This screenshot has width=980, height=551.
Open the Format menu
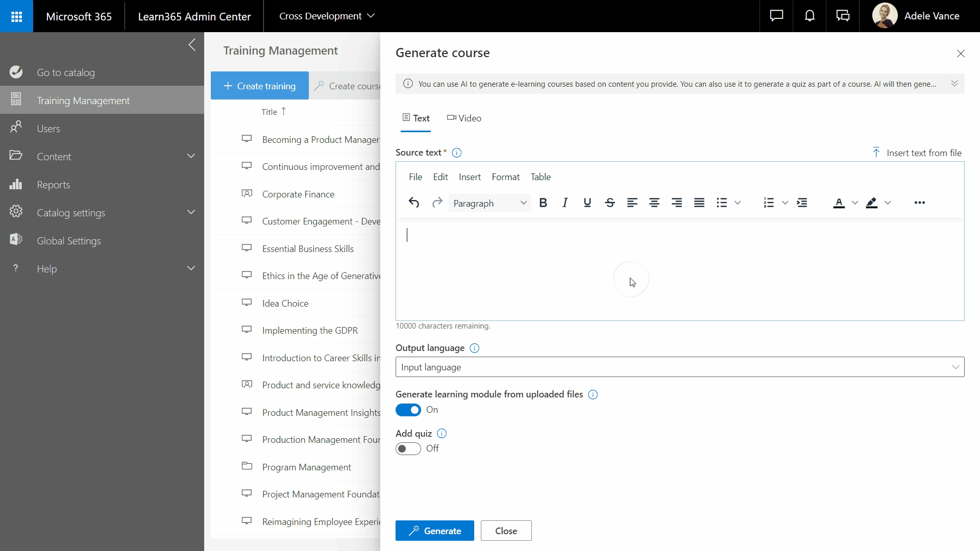[x=505, y=177]
